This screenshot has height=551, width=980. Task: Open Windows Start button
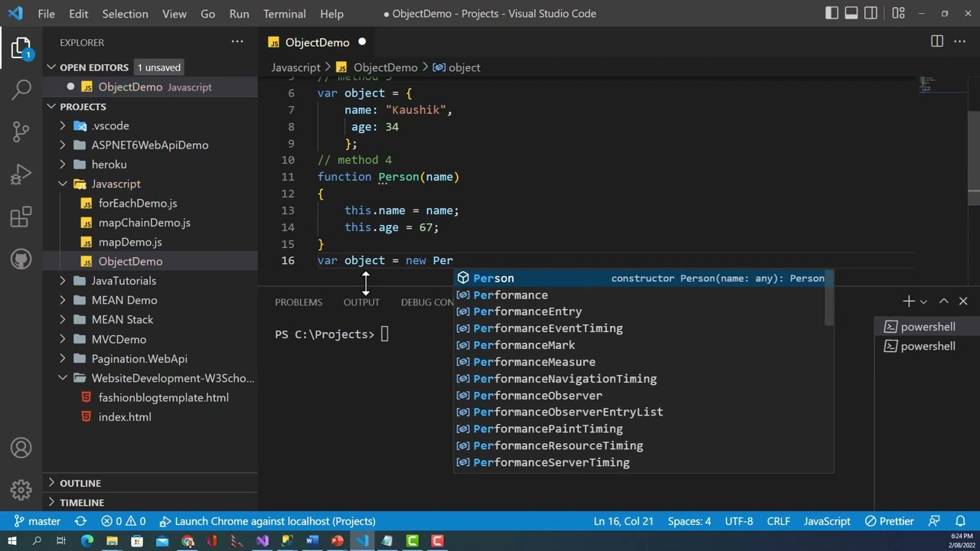(12, 541)
